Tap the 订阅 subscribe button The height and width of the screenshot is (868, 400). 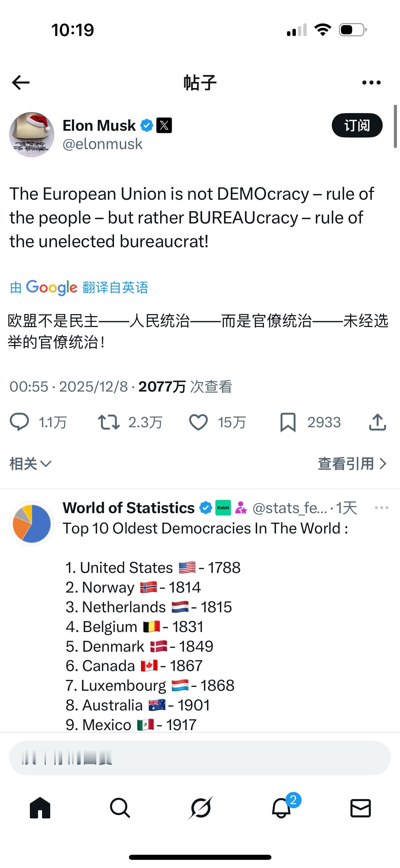click(x=357, y=125)
